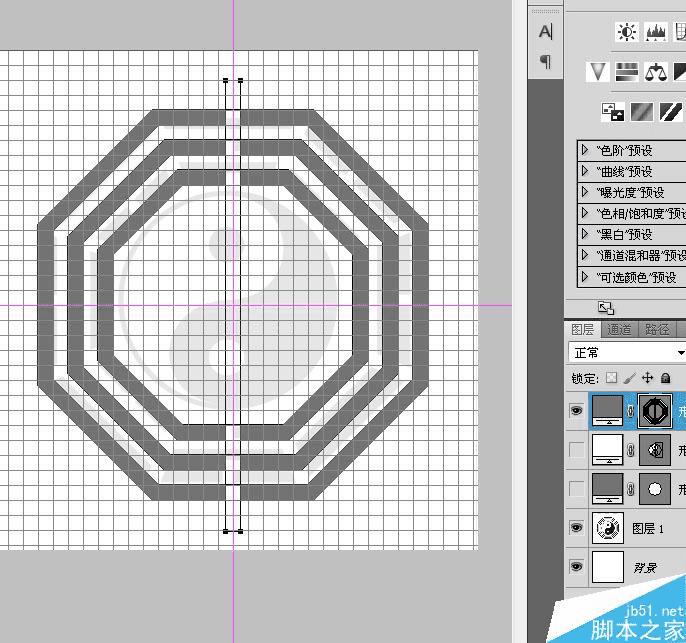686x643 pixels.
Task: Add a Black & White adjustment icon
Action: click(x=680, y=72)
